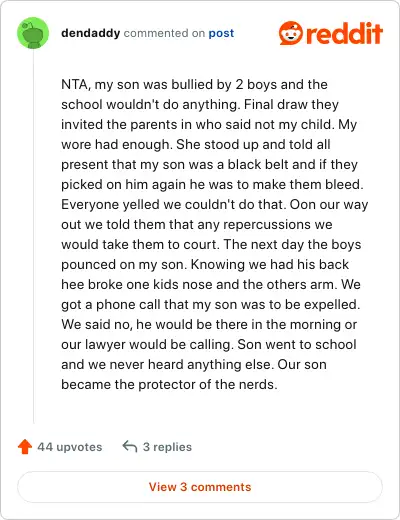The image size is (400, 520).
Task: Click the line "school wouldn't do anything. Final draw"
Action: click(200, 105)
